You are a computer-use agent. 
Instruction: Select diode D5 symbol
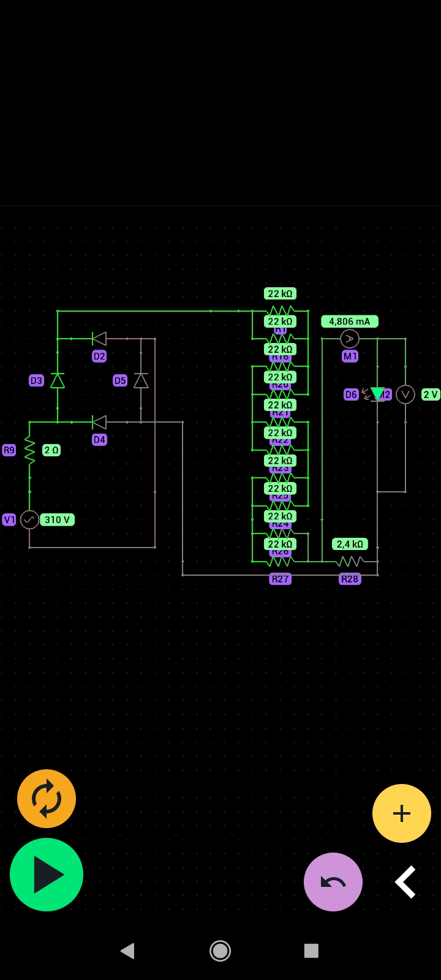[141, 380]
